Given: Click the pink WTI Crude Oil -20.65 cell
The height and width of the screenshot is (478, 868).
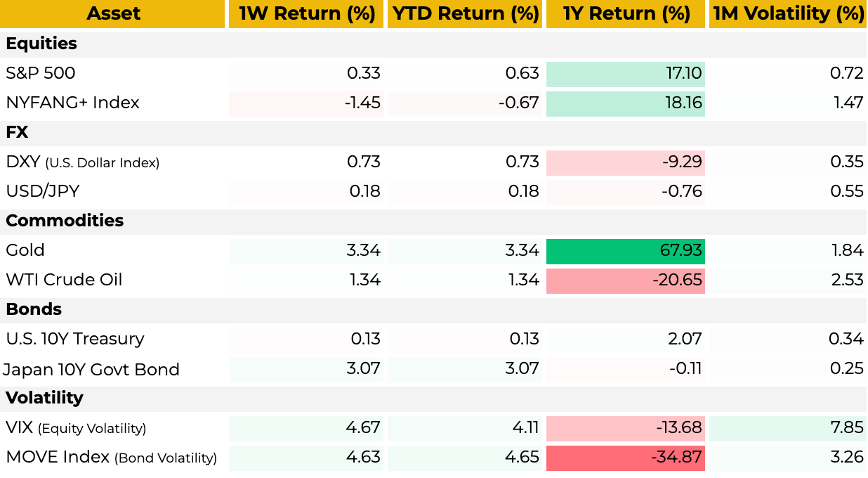Looking at the screenshot, I should [x=625, y=280].
